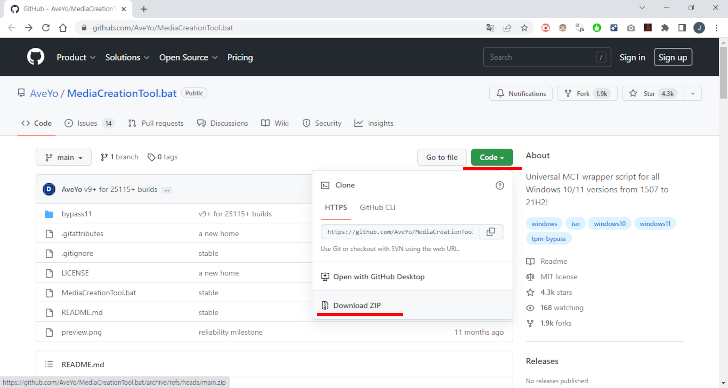Expand commit message ellipsis button

tap(167, 190)
